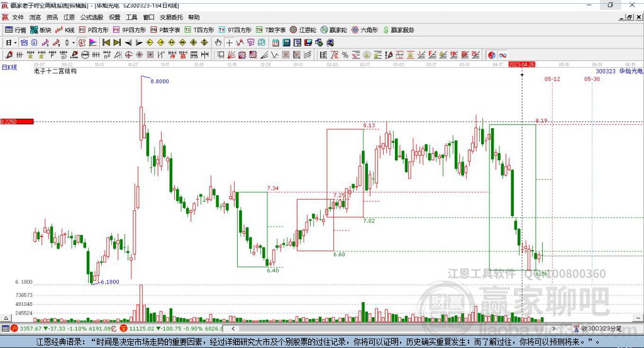Step chart left with black left arrow
644x348 pixels.
128,43
